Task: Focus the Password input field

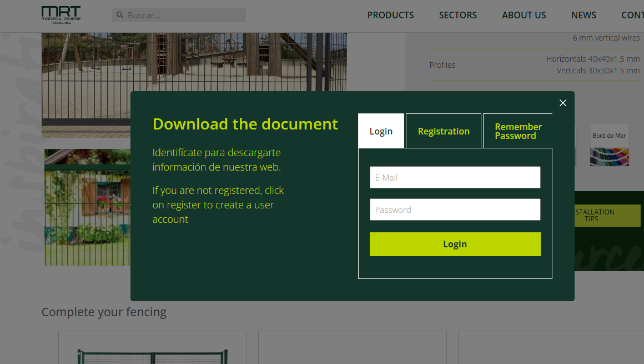Action: click(455, 210)
